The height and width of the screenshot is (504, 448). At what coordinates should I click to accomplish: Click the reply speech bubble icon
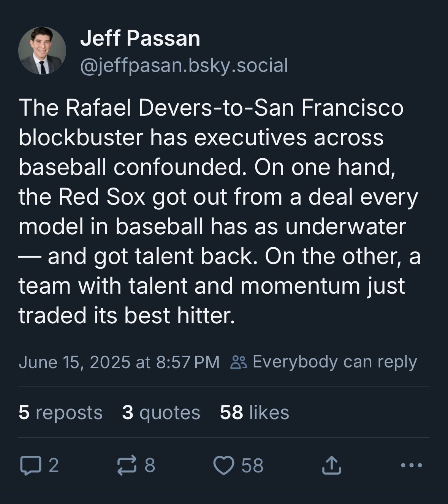tap(27, 466)
